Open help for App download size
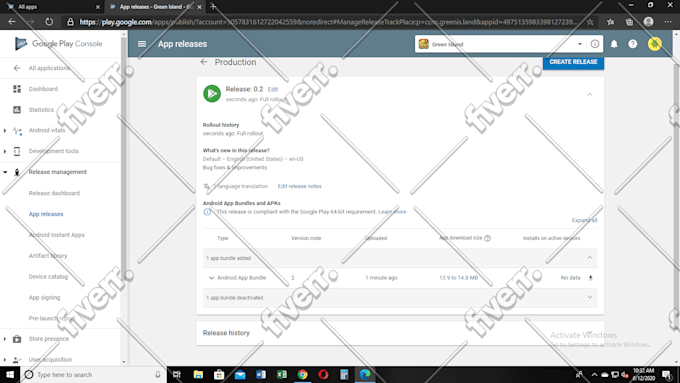This screenshot has width=680, height=383. pyautogui.click(x=487, y=238)
